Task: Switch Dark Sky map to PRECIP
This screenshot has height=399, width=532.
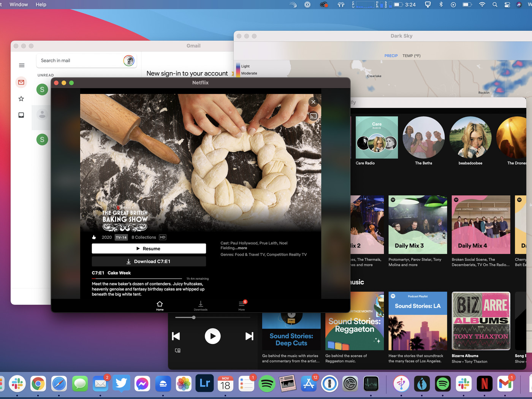Action: pos(391,56)
